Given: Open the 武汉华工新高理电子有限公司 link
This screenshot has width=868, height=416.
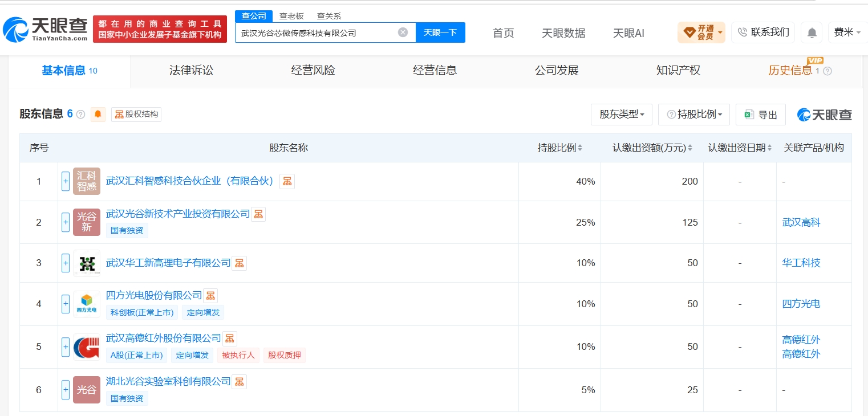Looking at the screenshot, I should (168, 263).
